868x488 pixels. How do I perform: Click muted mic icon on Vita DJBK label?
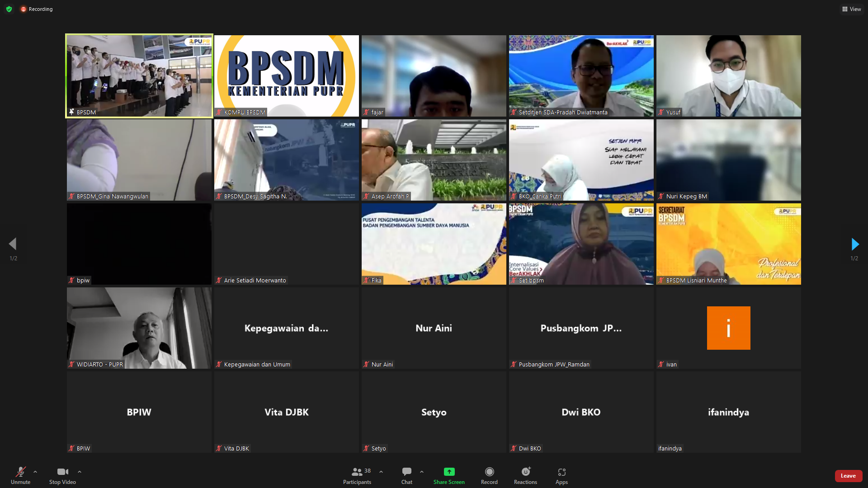[219, 448]
